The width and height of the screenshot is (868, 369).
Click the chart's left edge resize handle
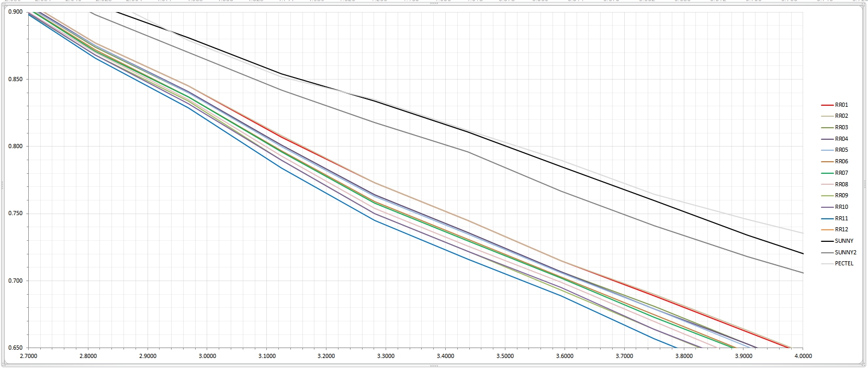2,185
